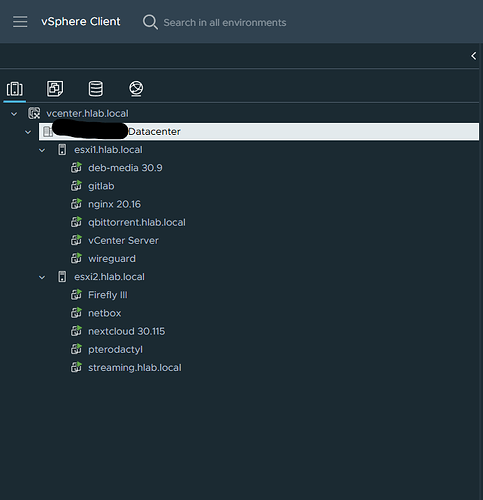Collapse the esxi1.hlab.local host
The height and width of the screenshot is (500, 483).
click(42, 150)
